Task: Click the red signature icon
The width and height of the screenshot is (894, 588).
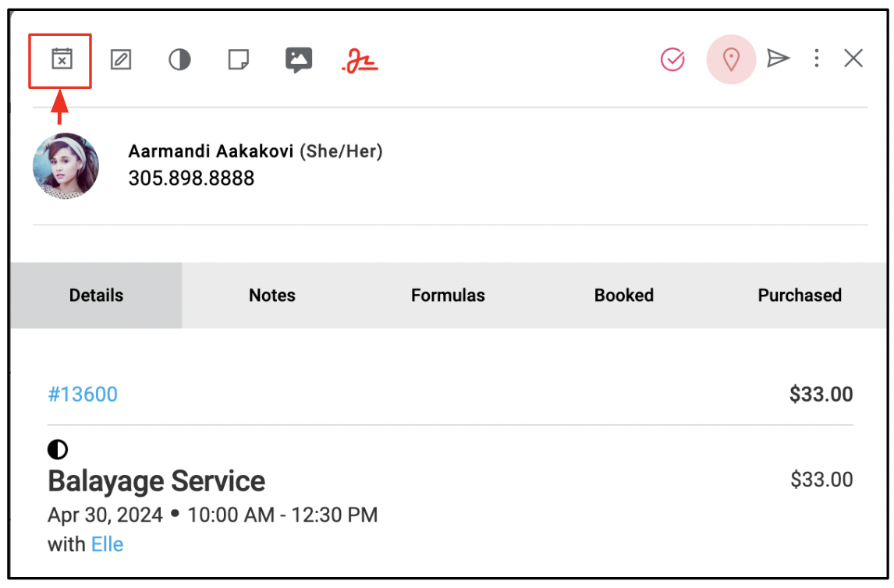Action: coord(360,60)
